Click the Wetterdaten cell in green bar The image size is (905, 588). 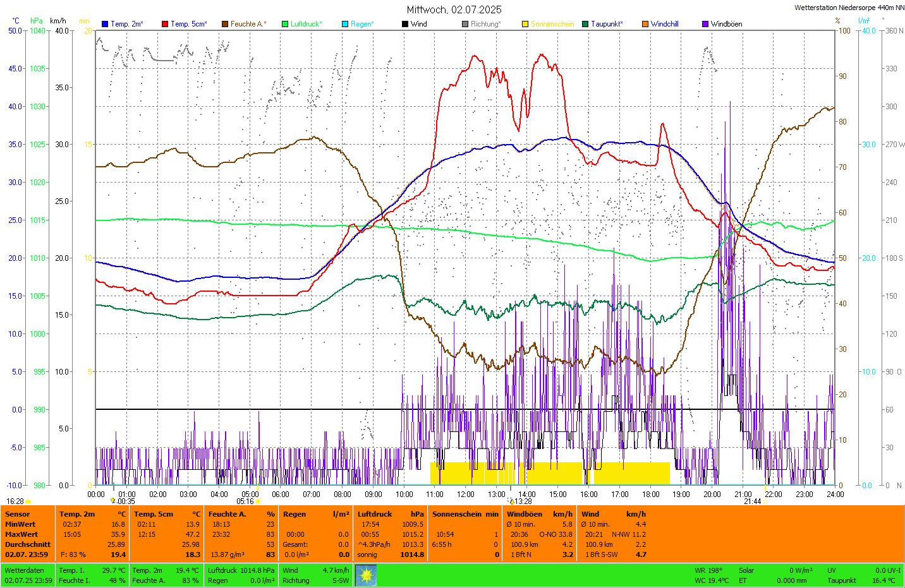pyautogui.click(x=24, y=570)
